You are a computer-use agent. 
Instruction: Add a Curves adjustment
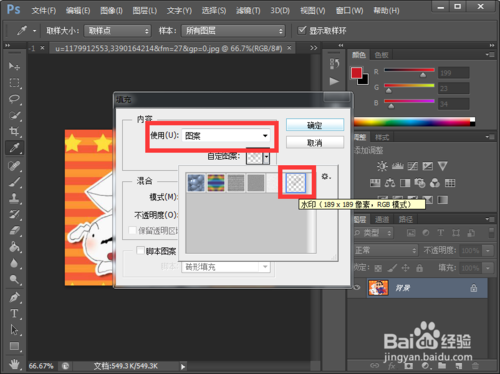413,166
